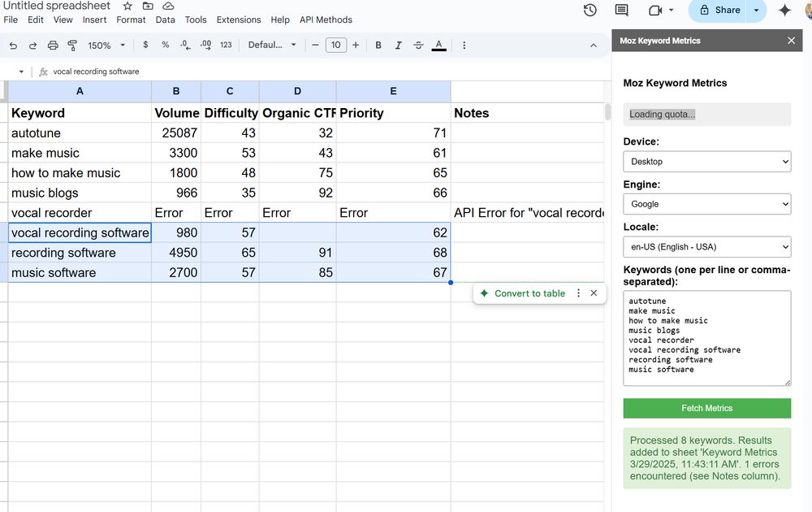812x512 pixels.
Task: Select the Paint format tool
Action: click(x=72, y=46)
